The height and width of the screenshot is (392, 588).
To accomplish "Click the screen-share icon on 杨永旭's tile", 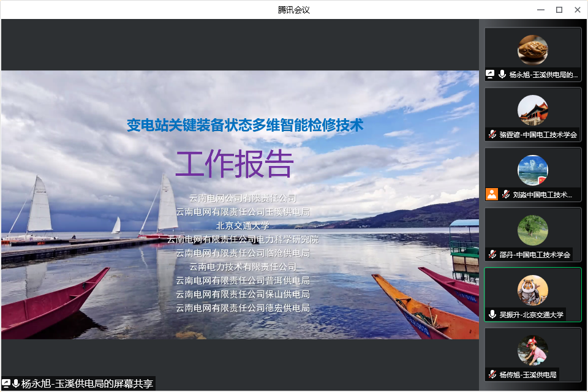I will point(491,74).
